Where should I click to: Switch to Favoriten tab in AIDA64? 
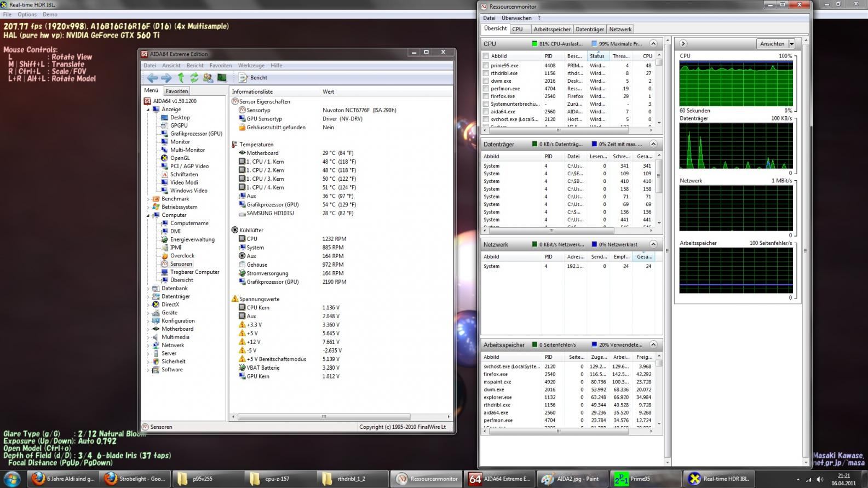tap(177, 91)
